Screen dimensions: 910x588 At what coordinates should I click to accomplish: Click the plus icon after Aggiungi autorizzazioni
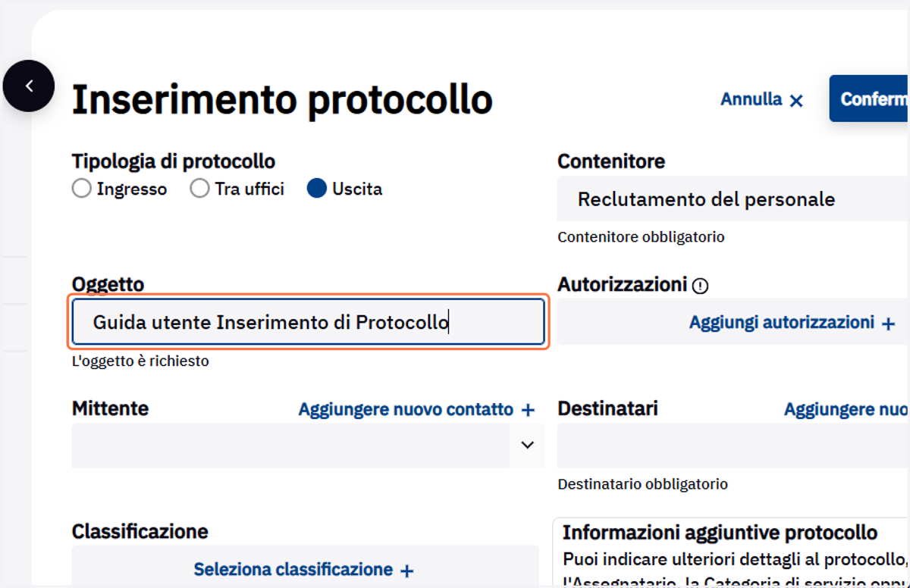tap(889, 324)
